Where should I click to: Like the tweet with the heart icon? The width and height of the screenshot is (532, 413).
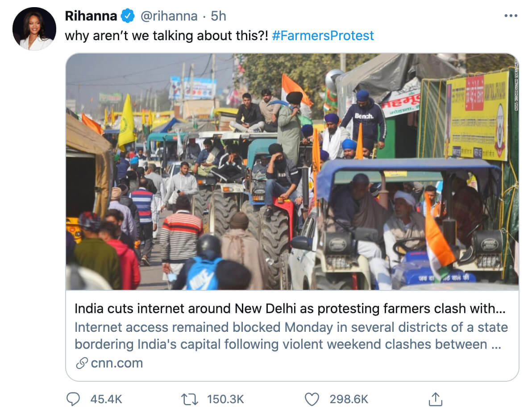(x=312, y=399)
